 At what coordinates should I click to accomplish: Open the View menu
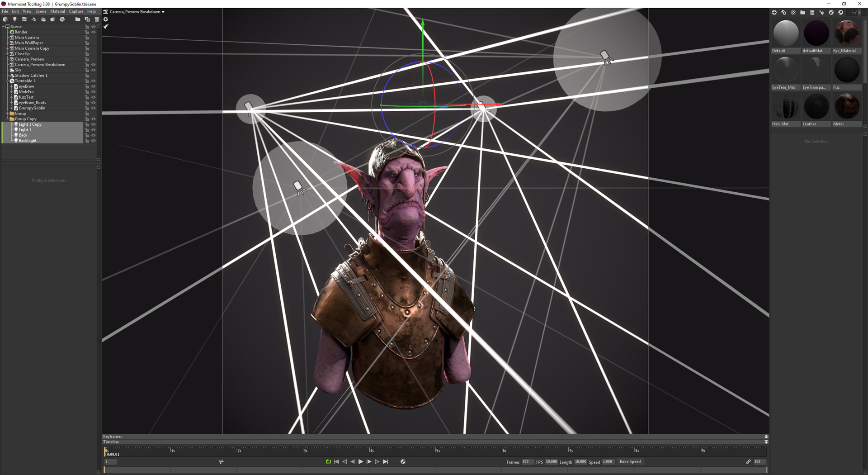27,11
